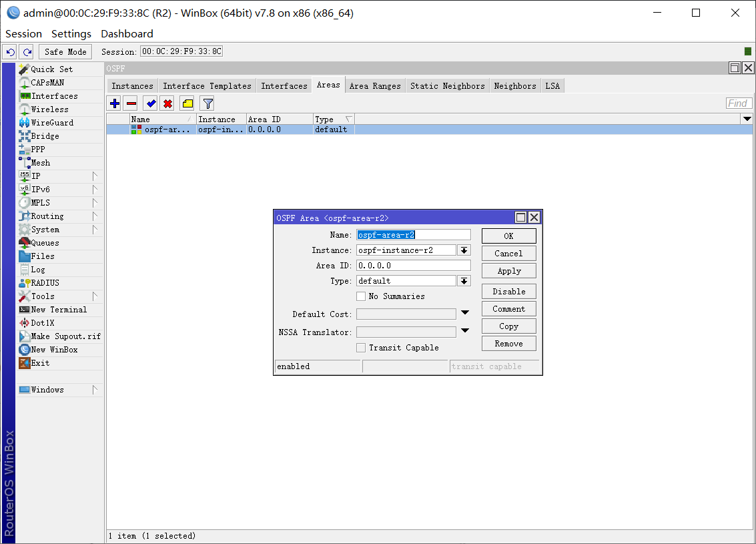Open Dot1X from sidebar
756x544 pixels.
click(x=60, y=323)
